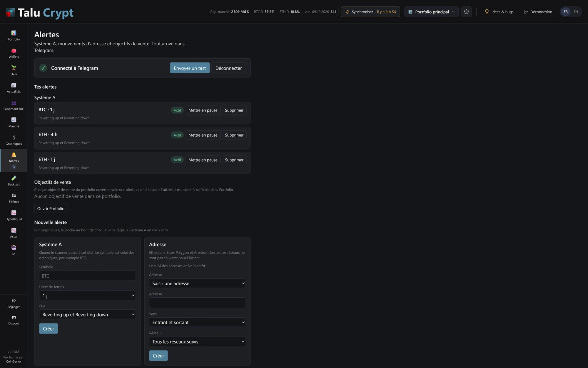Screen dimensions: 588x368
Task: Switch language to FR
Action: pos(565,12)
